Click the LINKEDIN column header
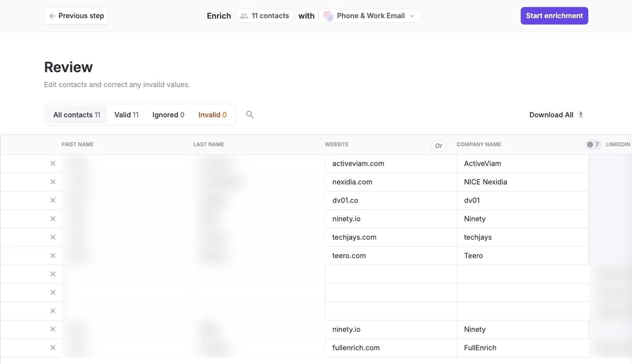This screenshot has width=632, height=364. tap(618, 144)
